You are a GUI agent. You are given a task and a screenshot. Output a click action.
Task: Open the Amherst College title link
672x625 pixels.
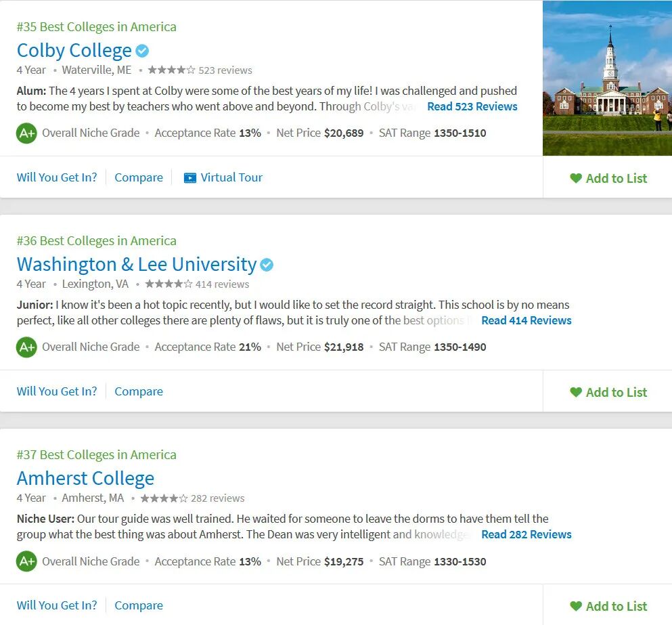(85, 478)
